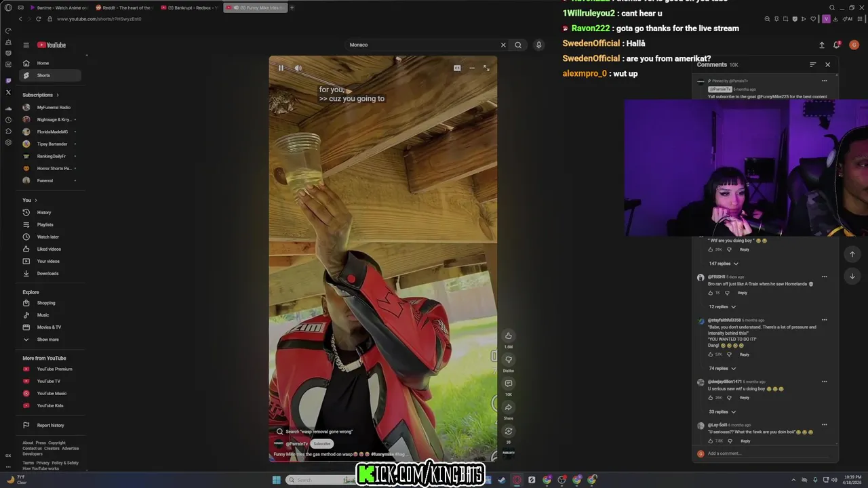The image size is (868, 488).
Task: Switch to the Reddit browser tab
Action: pos(125,7)
